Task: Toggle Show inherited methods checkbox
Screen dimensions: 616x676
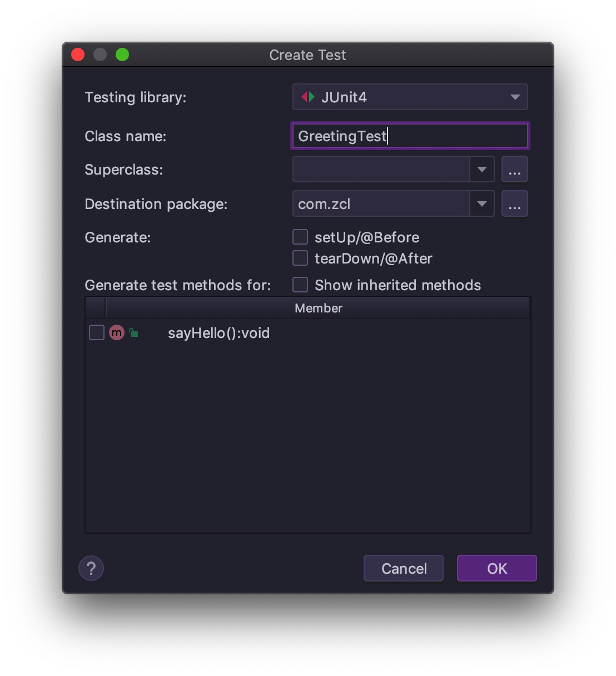Action: click(300, 285)
